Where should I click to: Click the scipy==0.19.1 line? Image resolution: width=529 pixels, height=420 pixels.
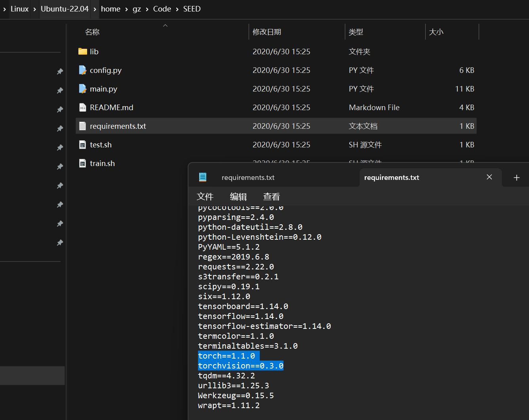(x=229, y=286)
